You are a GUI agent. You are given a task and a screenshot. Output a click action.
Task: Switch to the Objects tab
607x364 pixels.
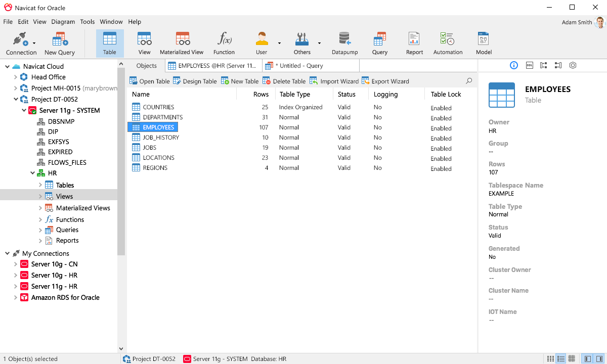146,65
